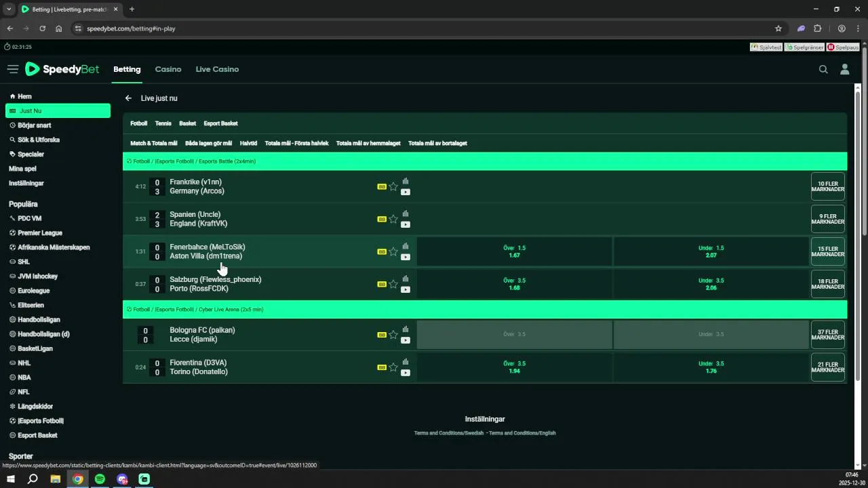Image resolution: width=868 pixels, height=488 pixels.
Task: Filter live events by Tennis
Action: click(163, 123)
